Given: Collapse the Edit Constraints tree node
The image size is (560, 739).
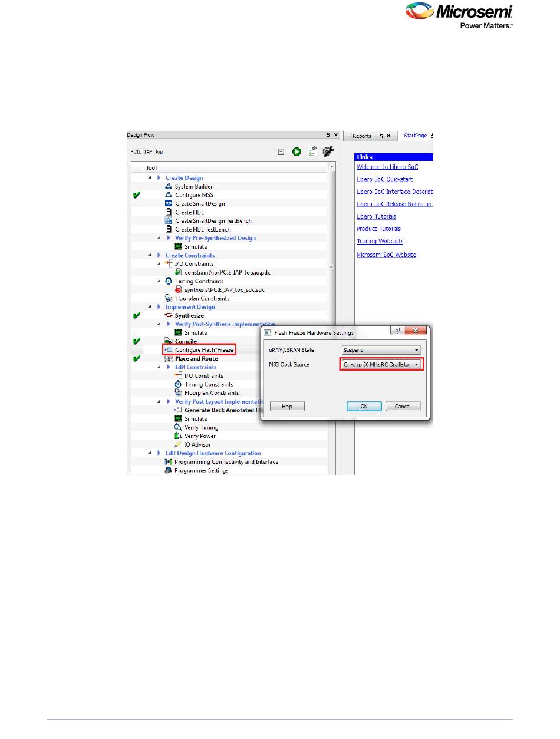Looking at the screenshot, I should pos(159,367).
